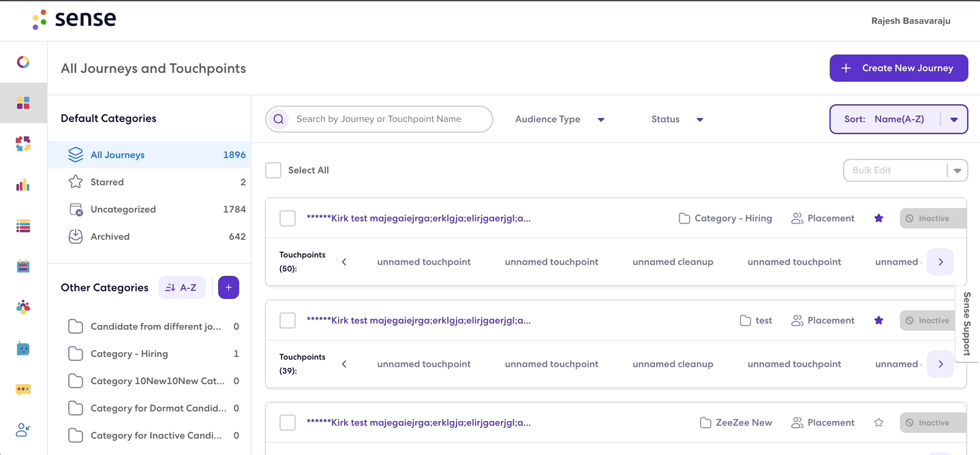This screenshot has height=455, width=980.
Task: Add a new category with the plus button
Action: [228, 287]
